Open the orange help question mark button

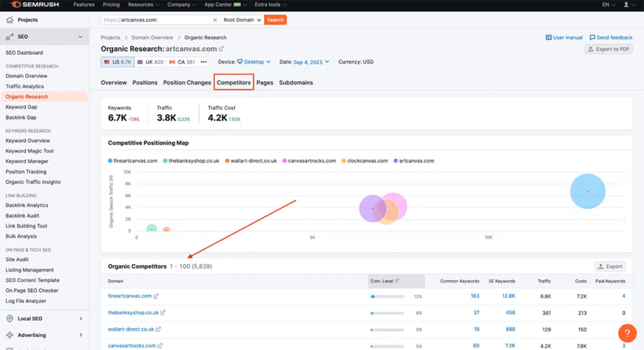pos(627,333)
